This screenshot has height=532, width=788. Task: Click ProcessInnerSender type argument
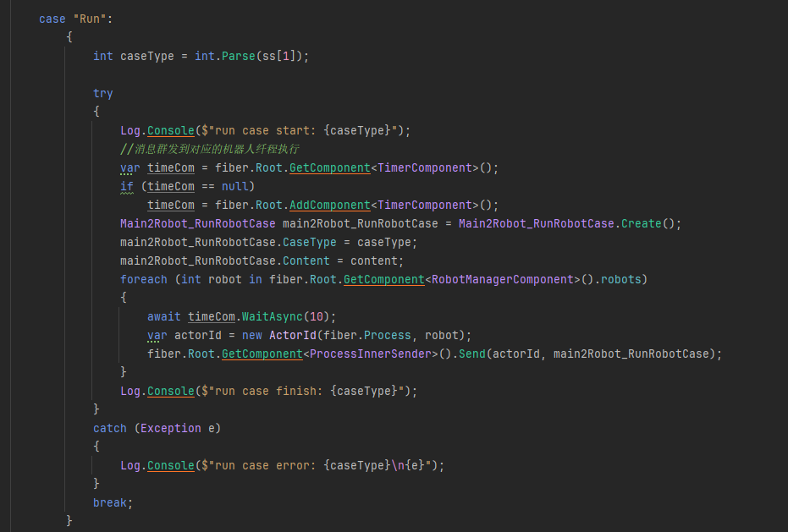[x=371, y=354]
